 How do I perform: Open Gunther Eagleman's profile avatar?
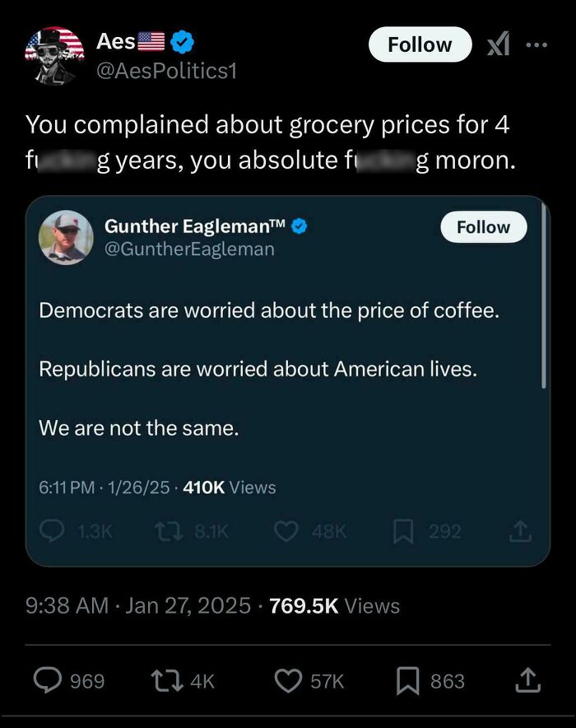coord(66,238)
